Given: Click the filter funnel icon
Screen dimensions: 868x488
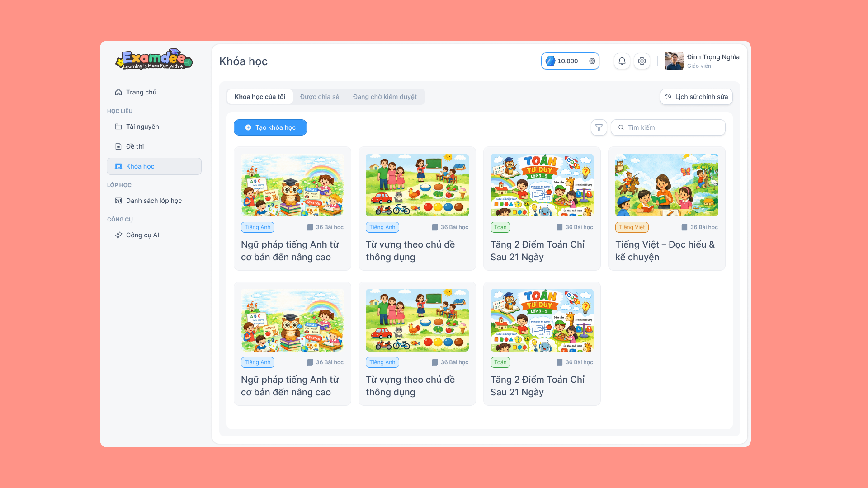Looking at the screenshot, I should point(599,127).
